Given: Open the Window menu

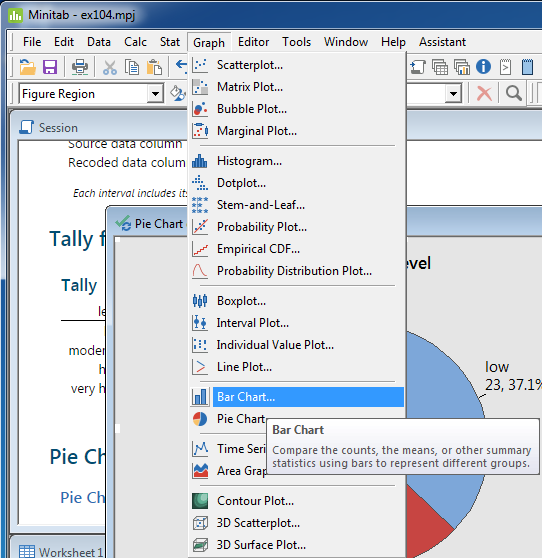Looking at the screenshot, I should (346, 42).
